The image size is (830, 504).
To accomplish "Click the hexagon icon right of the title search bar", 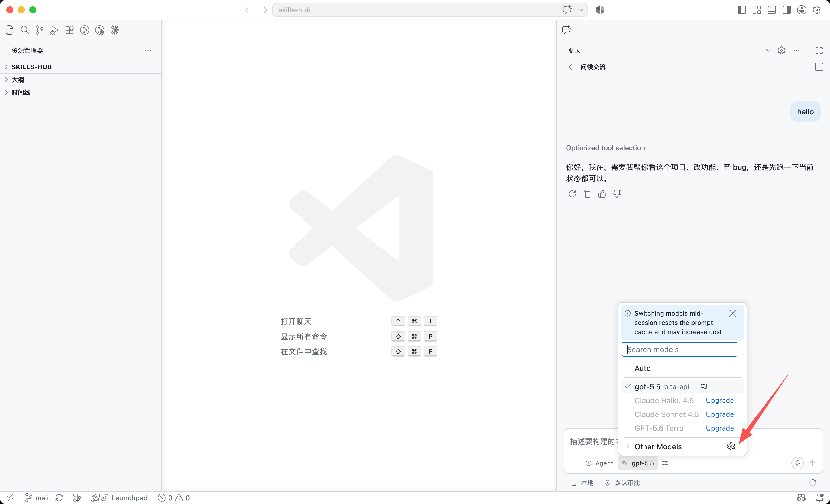I will 600,10.
